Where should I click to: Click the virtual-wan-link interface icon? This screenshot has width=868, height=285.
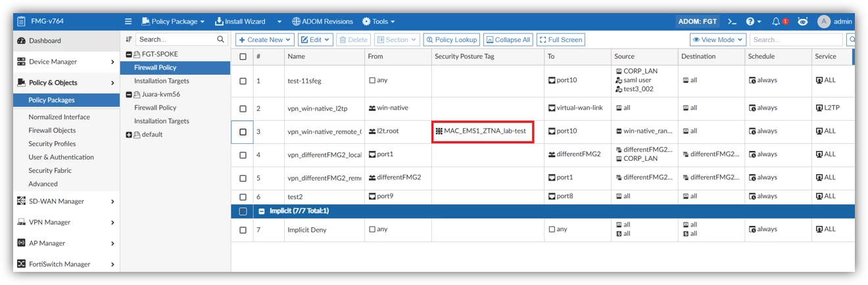pos(552,108)
